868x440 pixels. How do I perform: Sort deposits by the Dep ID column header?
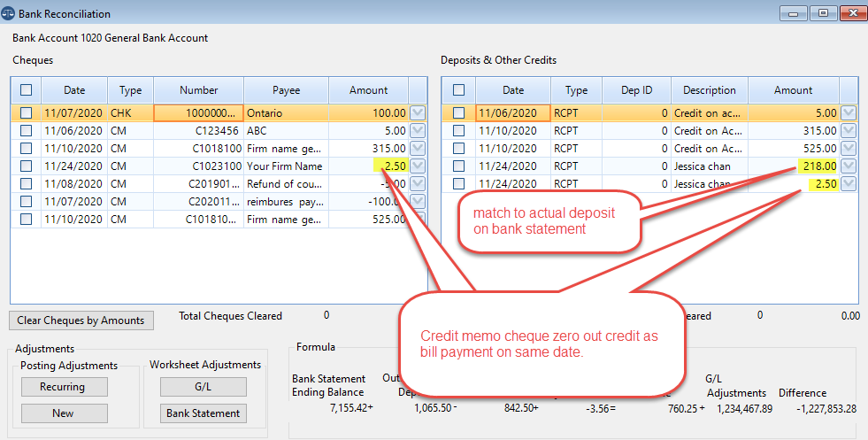636,90
